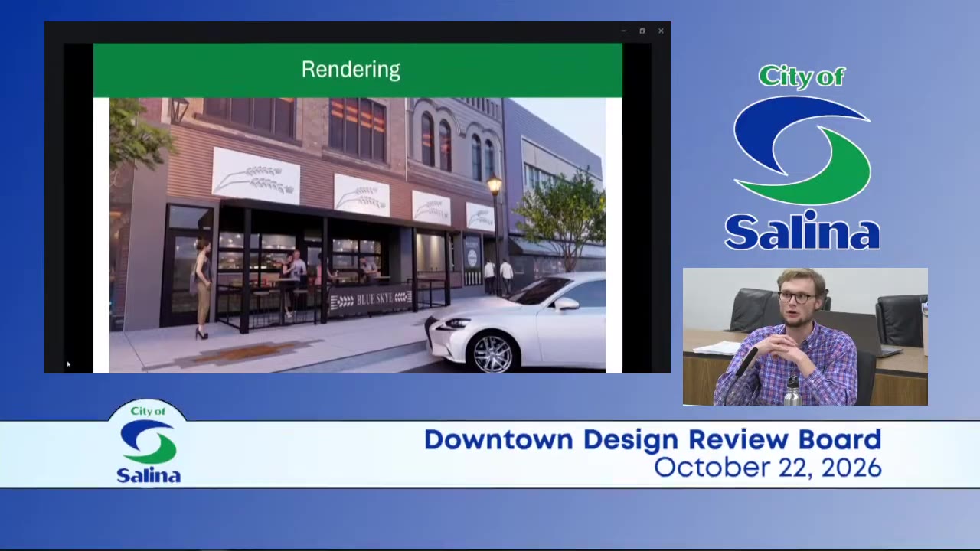The width and height of the screenshot is (980, 551).
Task: Minimize the presentation window
Action: (623, 31)
